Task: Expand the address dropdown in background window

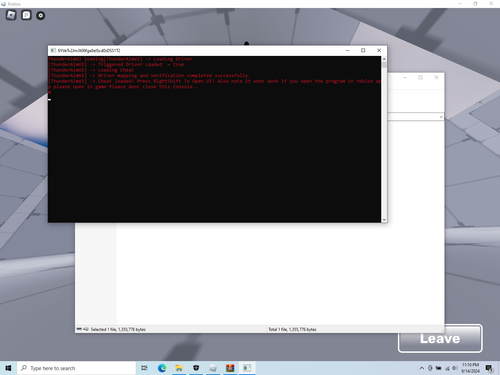Action: pos(441,117)
